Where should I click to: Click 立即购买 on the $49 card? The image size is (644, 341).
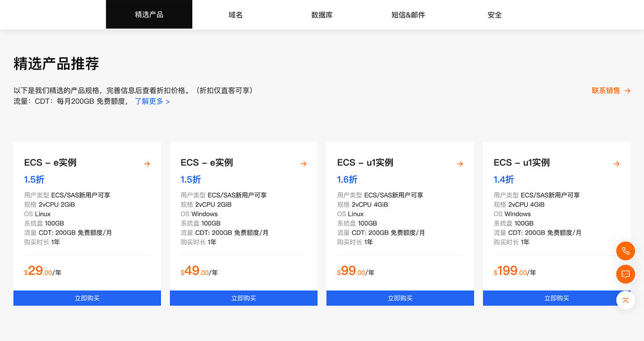point(244,298)
